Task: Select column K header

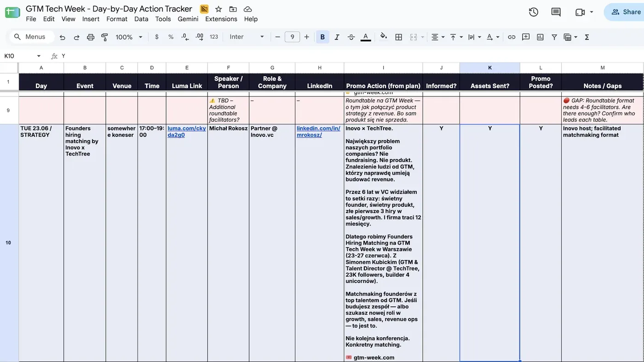Action: 489,68
